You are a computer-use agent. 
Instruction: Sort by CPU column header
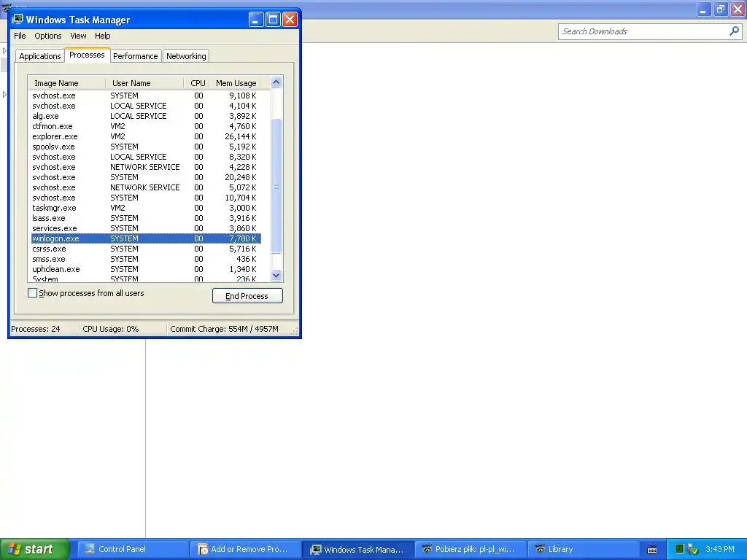197,83
